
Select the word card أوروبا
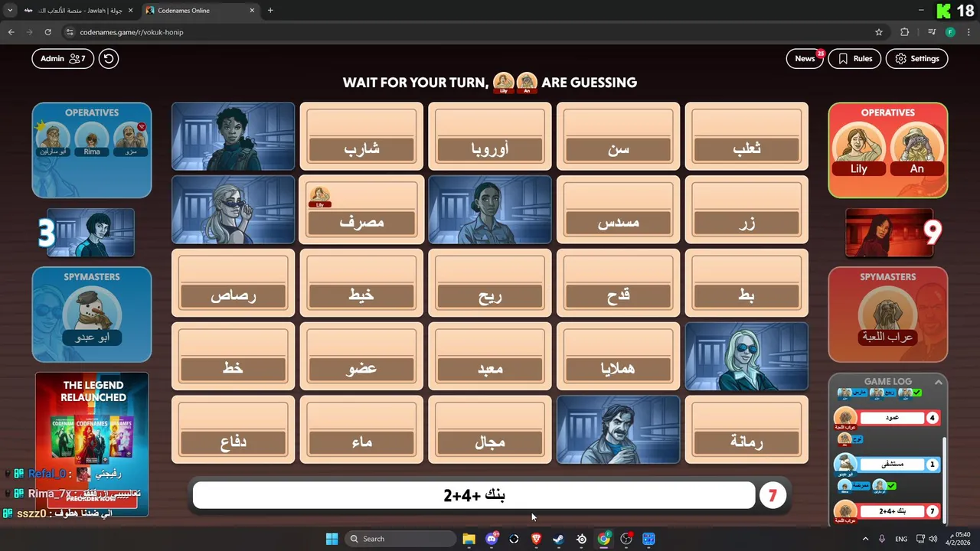[490, 136]
